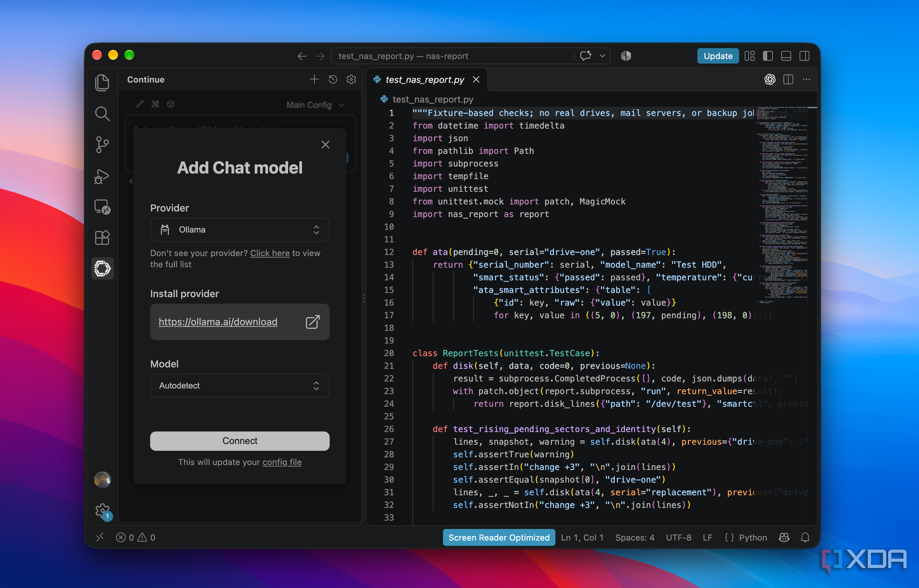Open the config file link
This screenshot has width=919, height=588.
282,462
